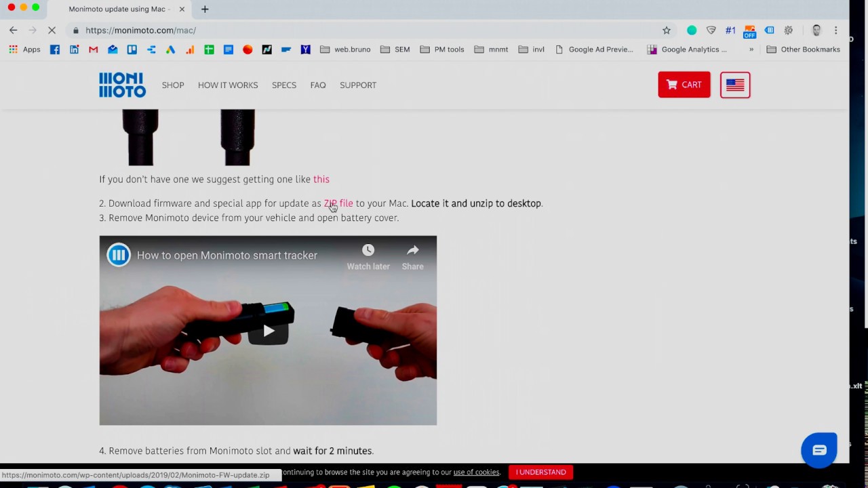Open HOW IT WORKS page
The height and width of the screenshot is (488, 868).
coord(228,85)
